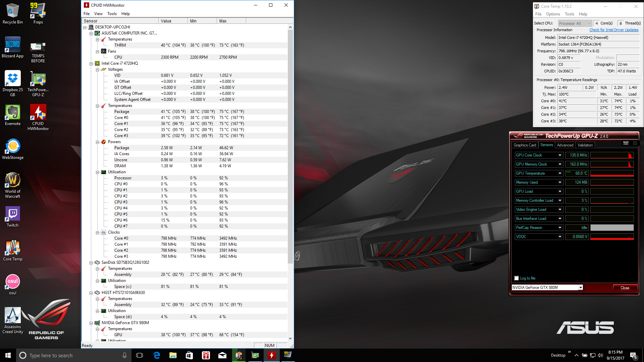
Task: Open the Evernote desktop shortcut
Action: (x=13, y=115)
